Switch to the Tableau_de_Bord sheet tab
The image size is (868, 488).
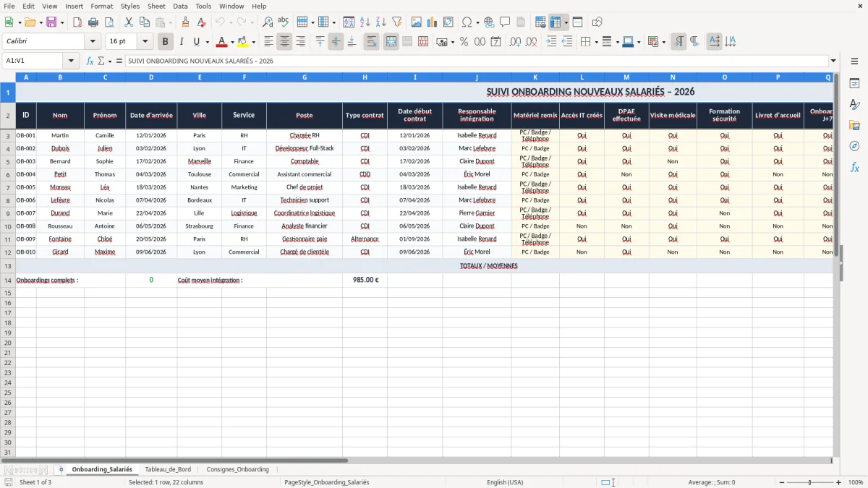point(168,469)
